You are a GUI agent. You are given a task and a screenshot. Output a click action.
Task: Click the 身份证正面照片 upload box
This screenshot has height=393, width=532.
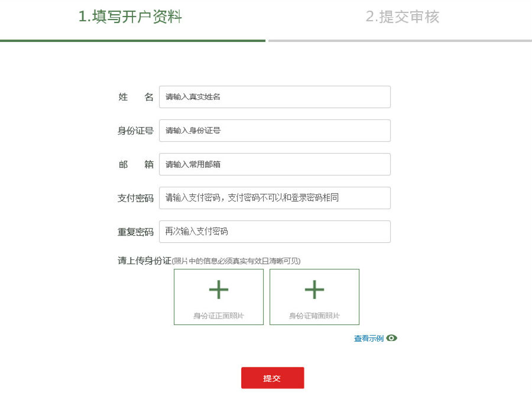point(219,297)
